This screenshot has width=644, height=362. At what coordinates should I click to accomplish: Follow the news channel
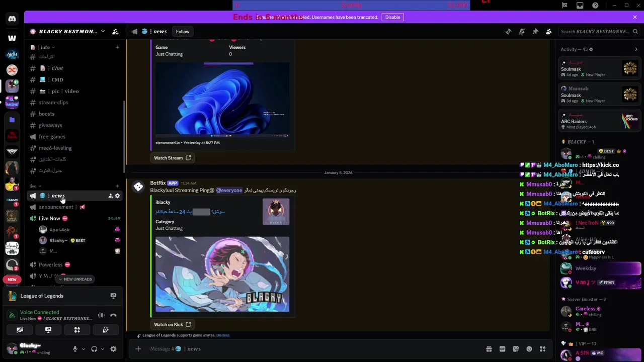click(183, 32)
